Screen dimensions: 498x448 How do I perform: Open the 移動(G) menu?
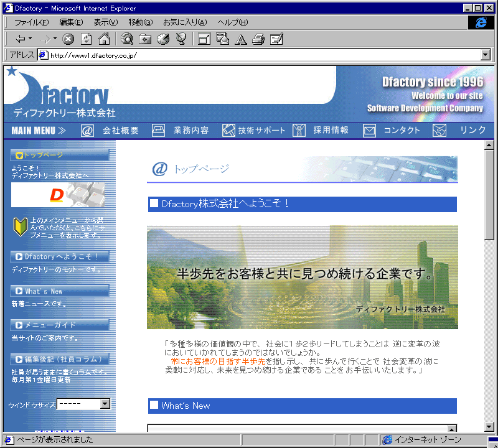coord(141,22)
